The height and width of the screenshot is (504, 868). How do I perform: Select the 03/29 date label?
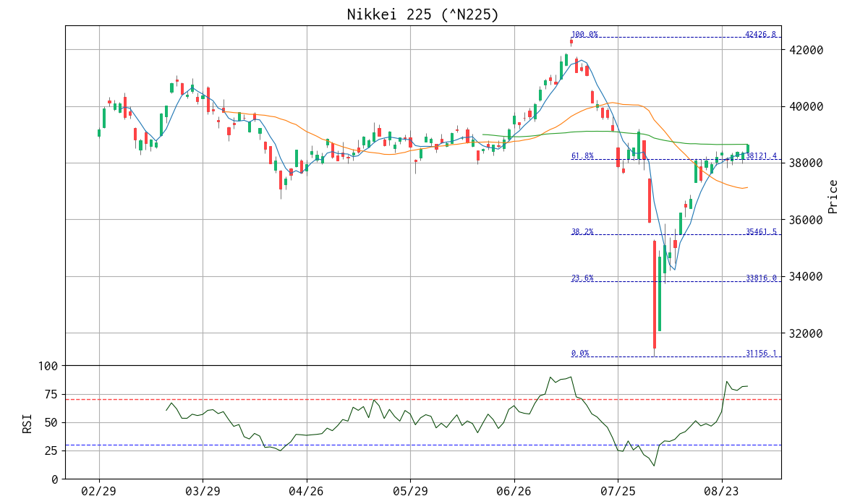pyautogui.click(x=203, y=491)
